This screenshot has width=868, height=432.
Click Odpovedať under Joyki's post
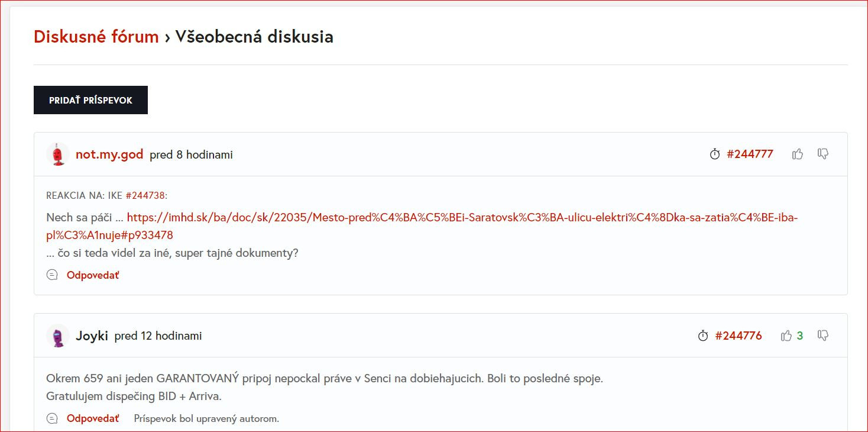click(93, 419)
